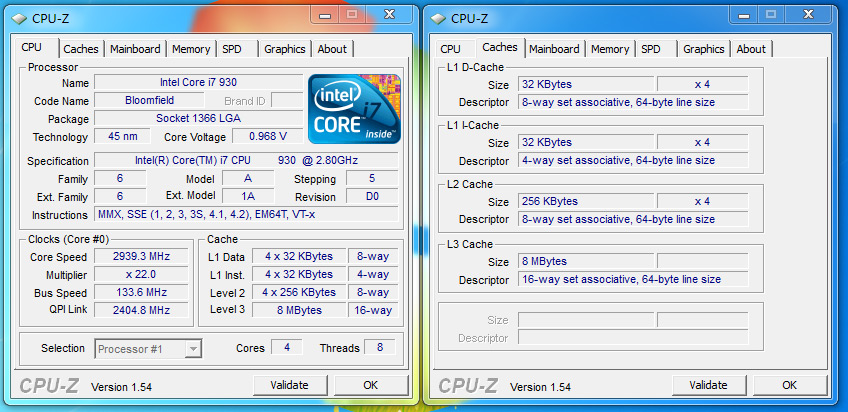Open the Processor #1 selection dropdown
The width and height of the screenshot is (848, 412).
click(x=149, y=349)
